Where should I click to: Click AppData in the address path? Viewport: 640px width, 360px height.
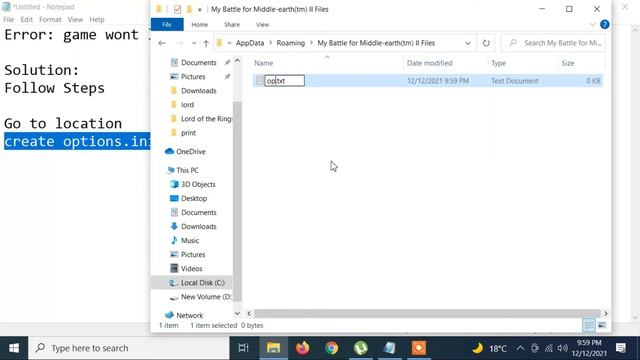pyautogui.click(x=250, y=43)
